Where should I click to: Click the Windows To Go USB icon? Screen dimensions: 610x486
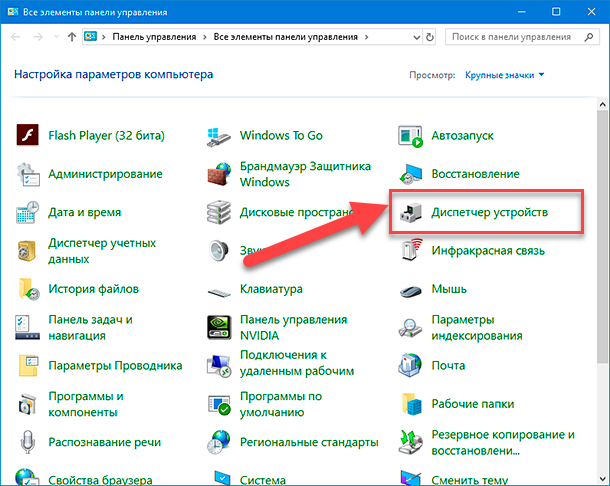[219, 136]
